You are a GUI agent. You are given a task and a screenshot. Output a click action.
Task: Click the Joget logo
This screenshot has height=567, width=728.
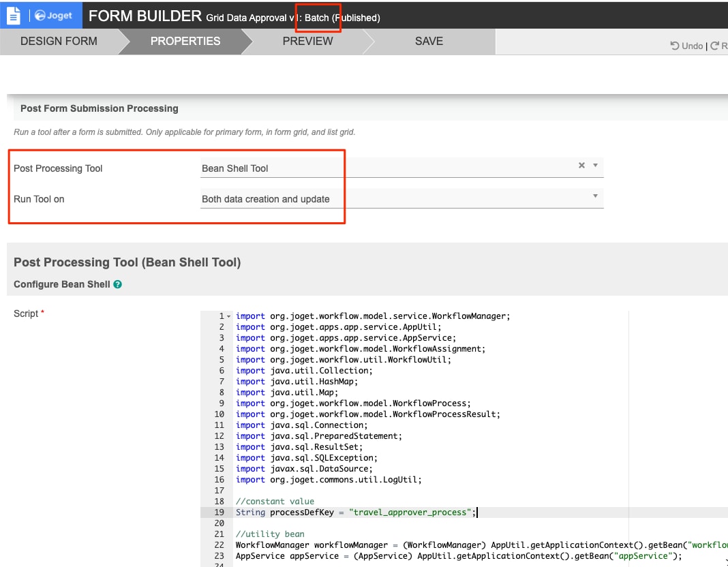click(x=53, y=15)
